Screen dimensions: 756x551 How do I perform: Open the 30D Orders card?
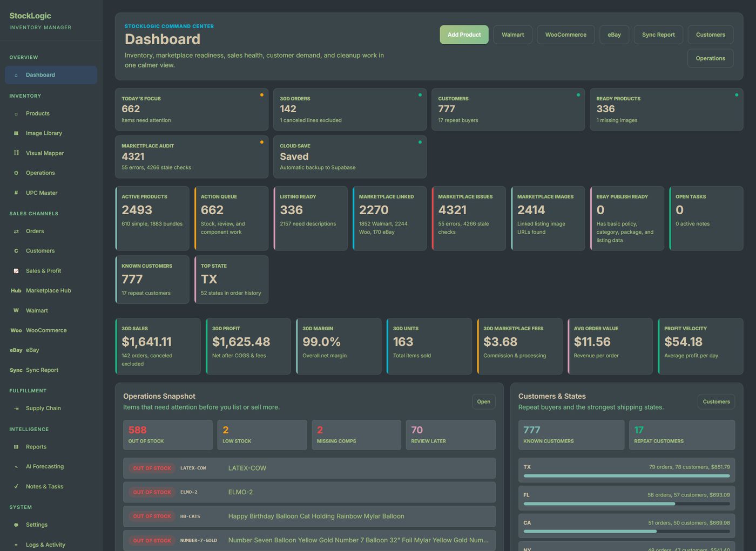[350, 110]
